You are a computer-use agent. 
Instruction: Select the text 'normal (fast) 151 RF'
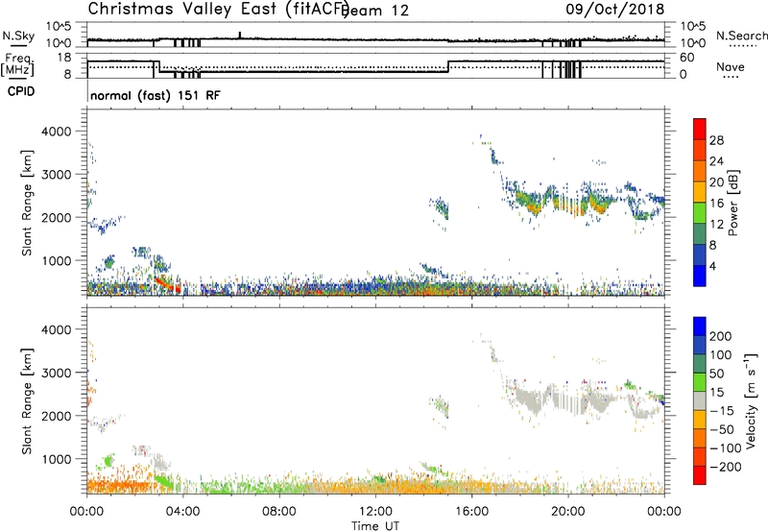pos(156,95)
